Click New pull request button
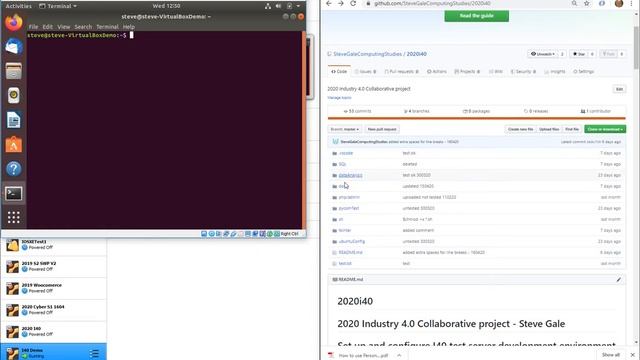The width and height of the screenshot is (640, 360). (x=382, y=129)
